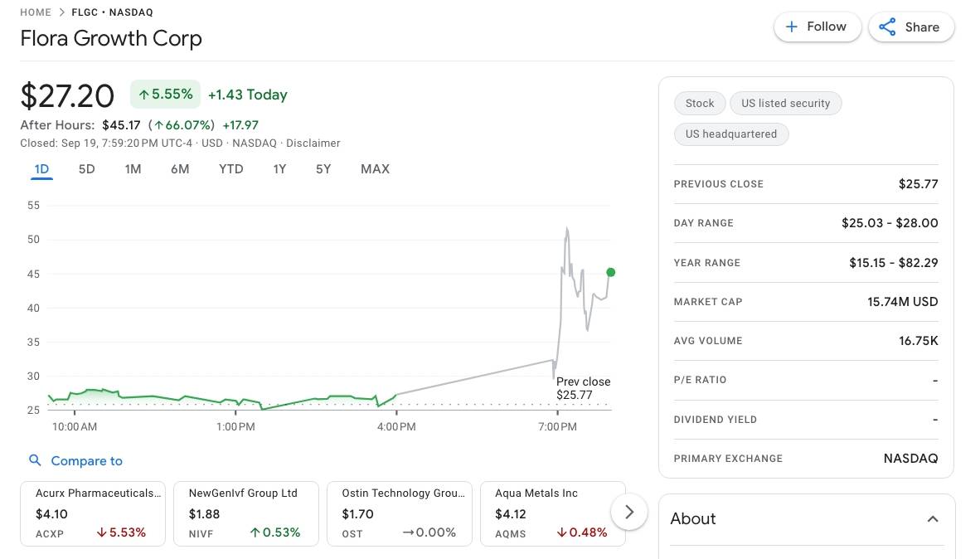The height and width of the screenshot is (559, 980).
Task: Click the green current price dot on chart
Action: point(610,272)
